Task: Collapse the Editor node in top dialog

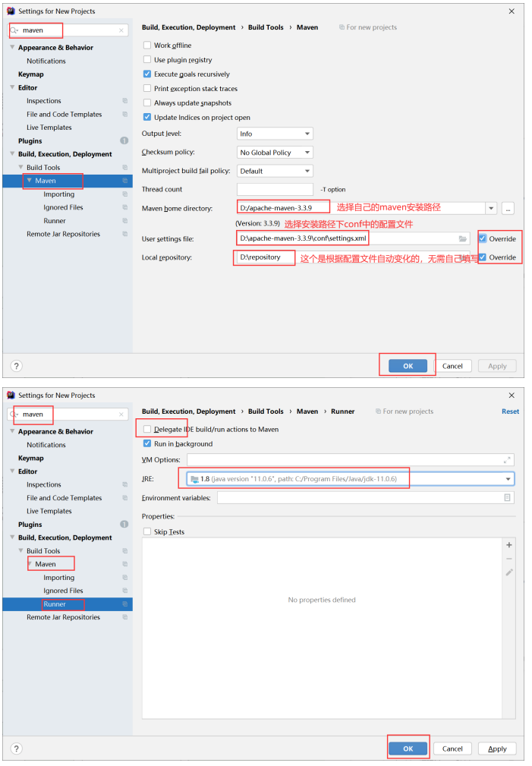Action: (x=12, y=87)
